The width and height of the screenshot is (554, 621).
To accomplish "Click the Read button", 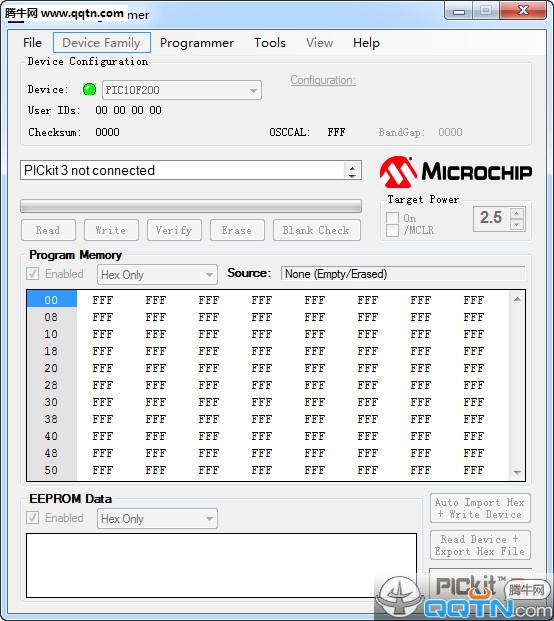I will [48, 230].
